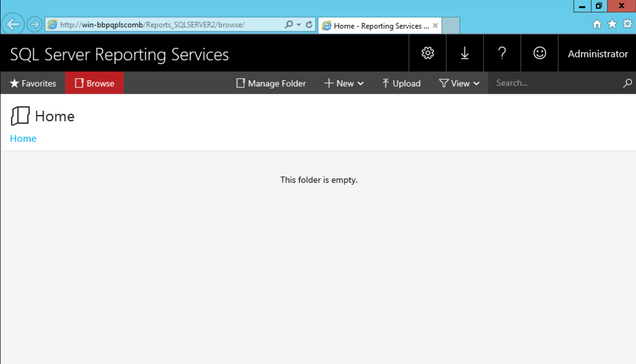The image size is (636, 364).
Task: Expand the View filter dropdown
Action: pos(460,83)
